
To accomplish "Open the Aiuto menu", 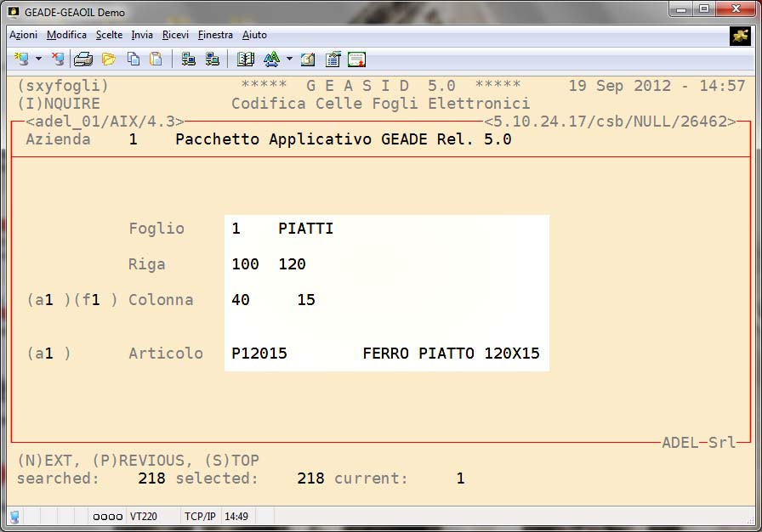I will 254,35.
